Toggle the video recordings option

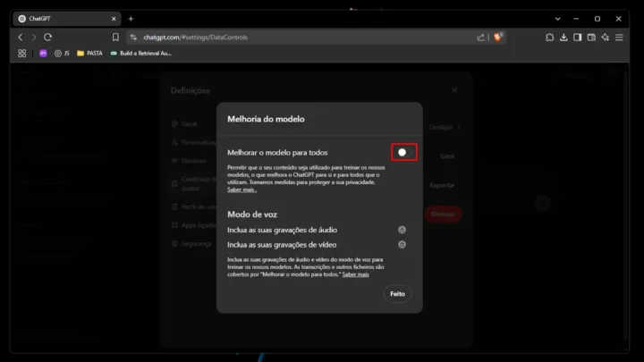pyautogui.click(x=402, y=244)
